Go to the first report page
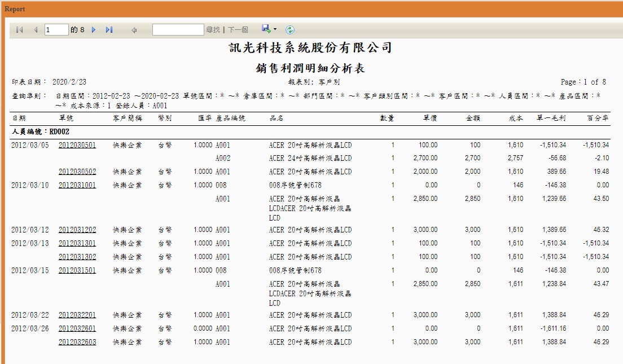The height and width of the screenshot is (364, 623). pyautogui.click(x=19, y=30)
